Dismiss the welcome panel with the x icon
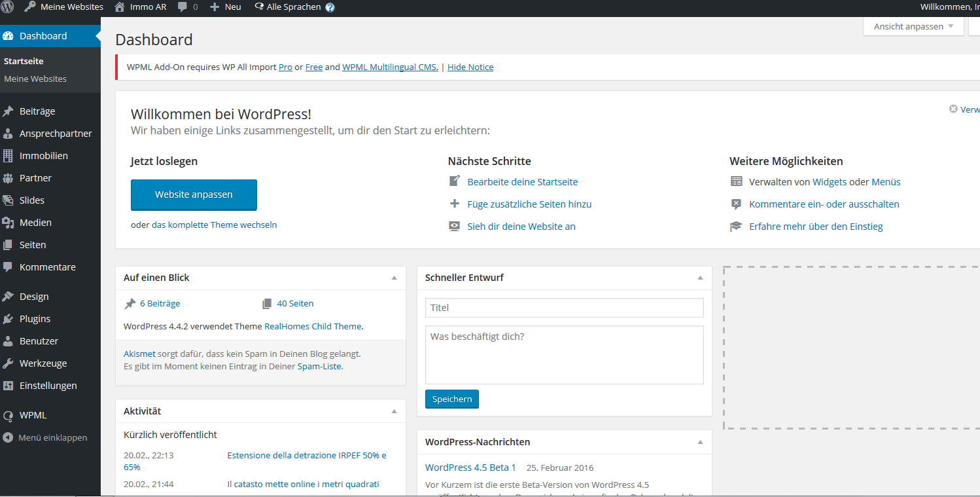 (953, 109)
